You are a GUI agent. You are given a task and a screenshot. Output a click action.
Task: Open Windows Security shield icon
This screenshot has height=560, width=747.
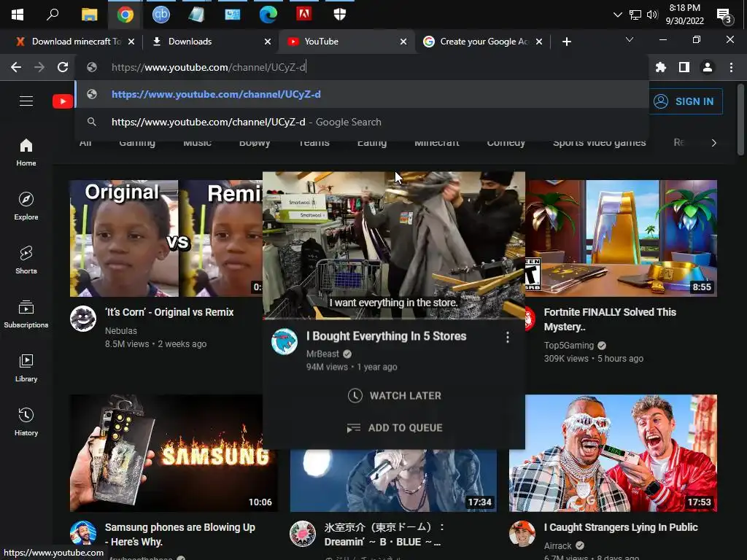340,15
